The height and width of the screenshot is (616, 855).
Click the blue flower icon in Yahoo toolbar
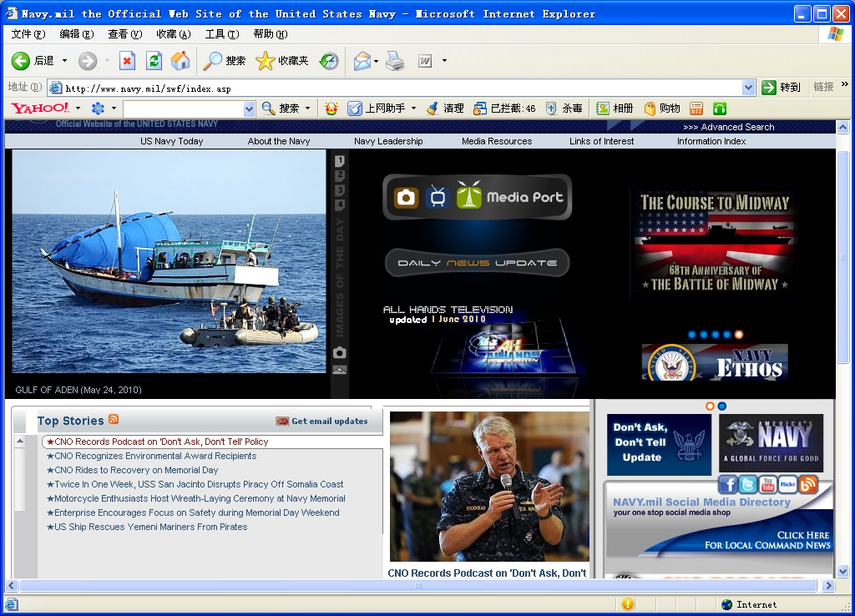[98, 109]
